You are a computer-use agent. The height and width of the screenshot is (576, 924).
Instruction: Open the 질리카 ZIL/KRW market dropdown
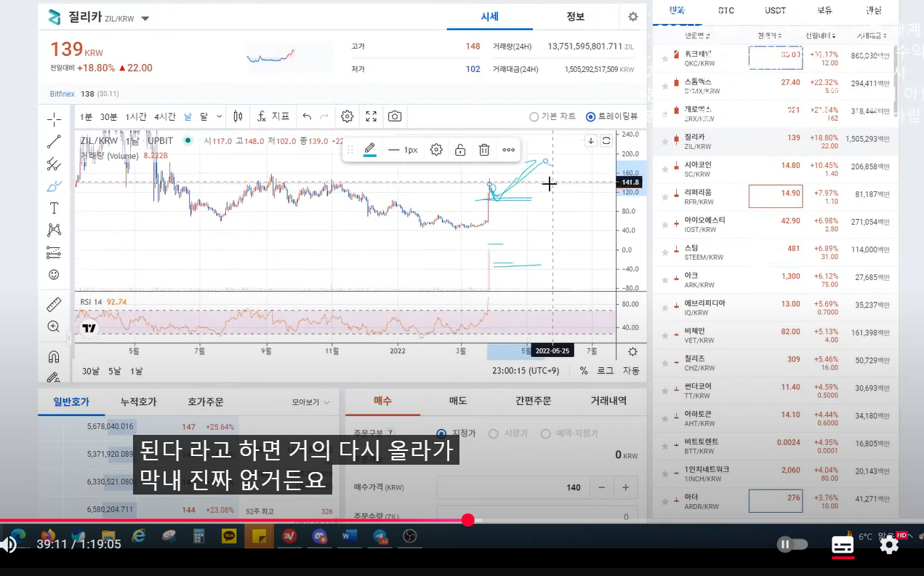145,18
